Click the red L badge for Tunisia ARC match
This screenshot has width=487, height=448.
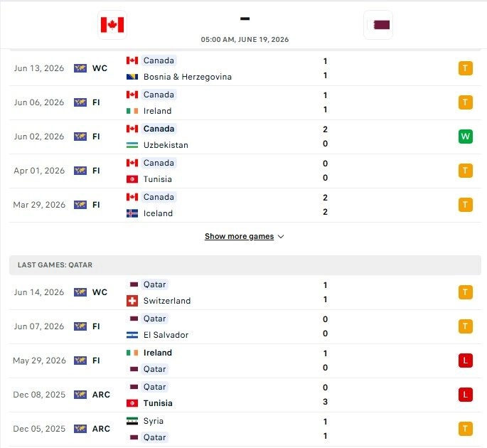(x=465, y=395)
